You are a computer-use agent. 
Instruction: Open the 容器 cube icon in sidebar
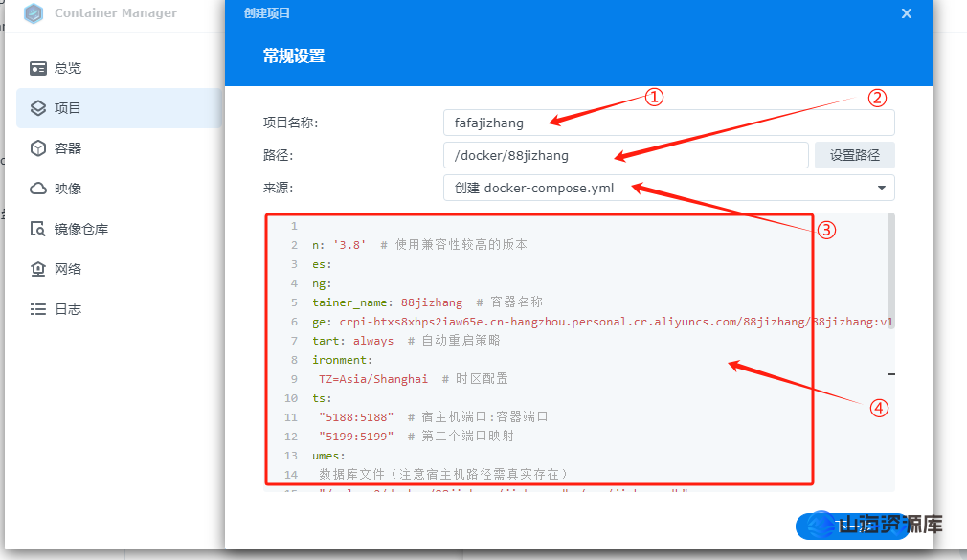[x=38, y=148]
